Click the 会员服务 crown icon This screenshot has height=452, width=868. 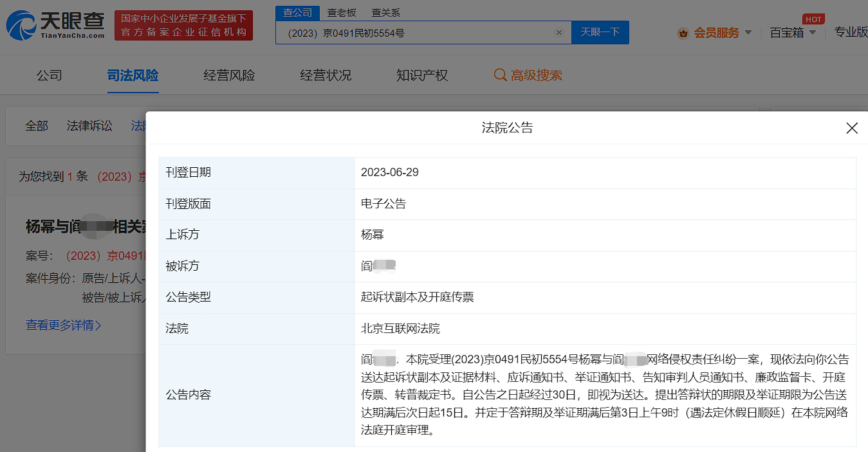(x=683, y=33)
